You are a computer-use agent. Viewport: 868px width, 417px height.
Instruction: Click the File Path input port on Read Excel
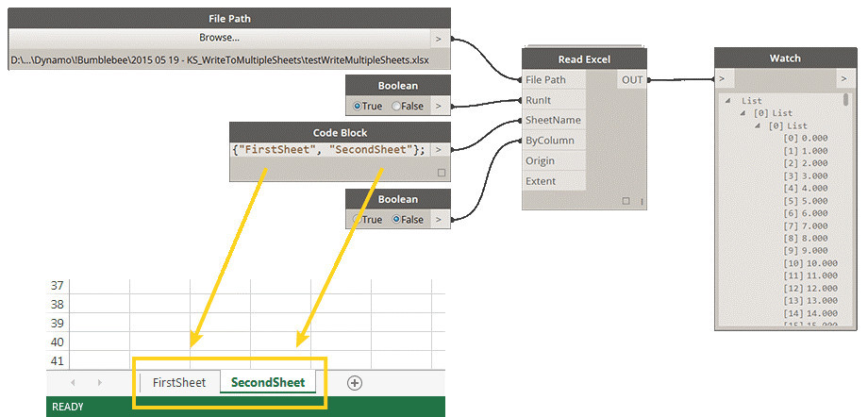coord(554,80)
